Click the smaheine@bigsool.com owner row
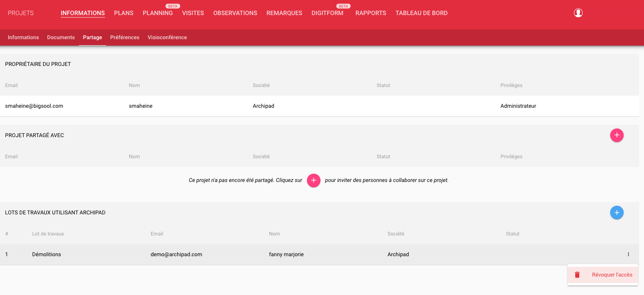Image resolution: width=644 pixels, height=295 pixels. click(34, 106)
